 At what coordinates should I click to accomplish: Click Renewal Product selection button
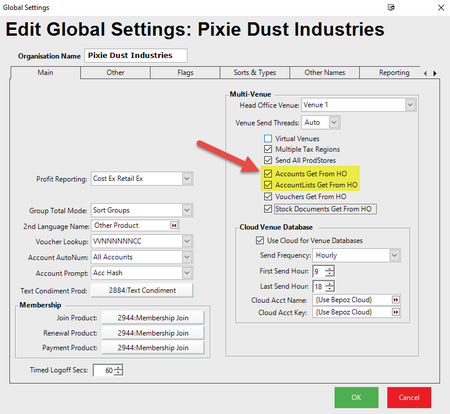tap(153, 333)
